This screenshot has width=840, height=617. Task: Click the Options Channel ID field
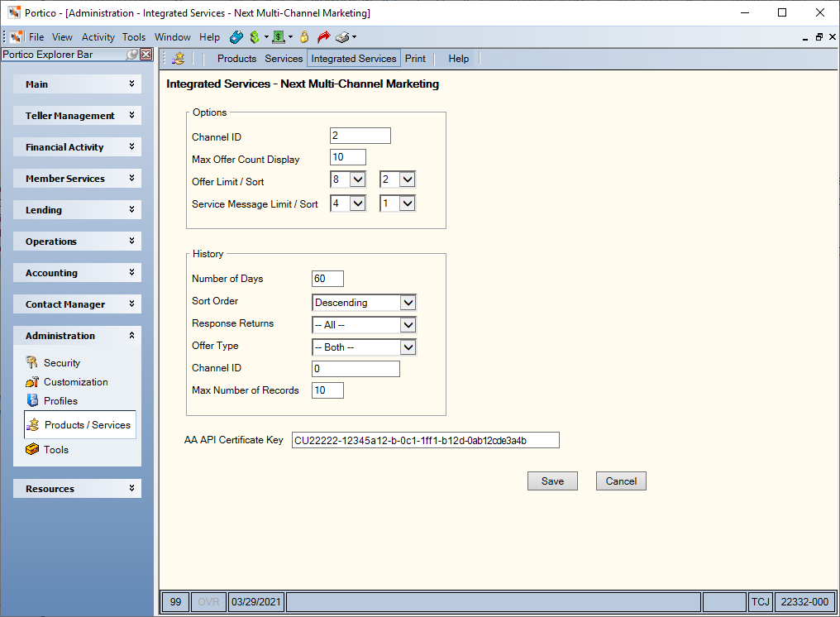[x=360, y=136]
